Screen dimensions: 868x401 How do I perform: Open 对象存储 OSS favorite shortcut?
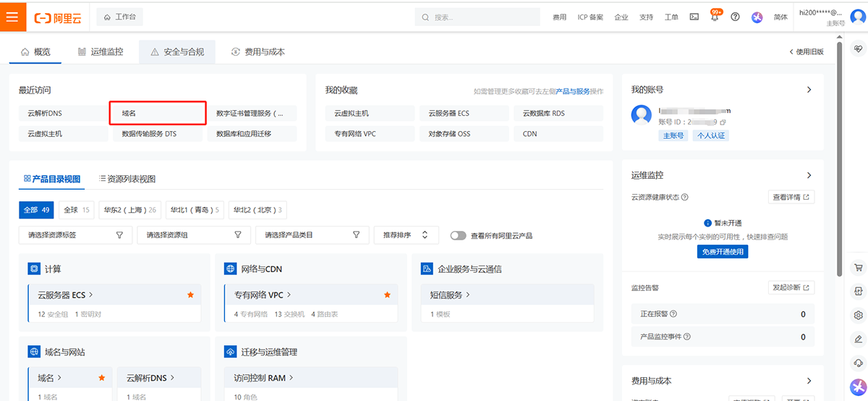click(464, 134)
